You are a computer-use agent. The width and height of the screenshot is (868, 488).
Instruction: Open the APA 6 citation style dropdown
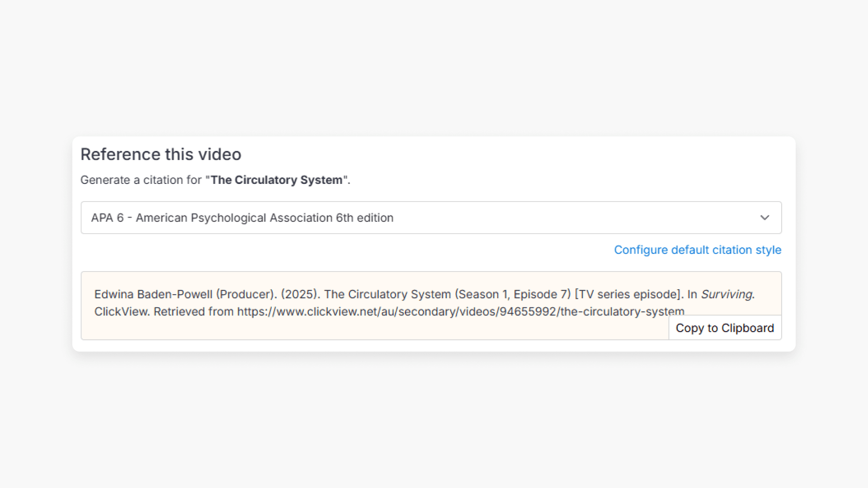431,217
